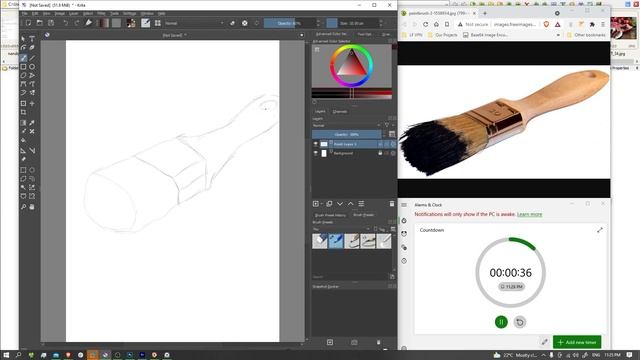Viewport: 640px width, 360px height.
Task: Open the Learn more link in Alarms
Action: (529, 214)
